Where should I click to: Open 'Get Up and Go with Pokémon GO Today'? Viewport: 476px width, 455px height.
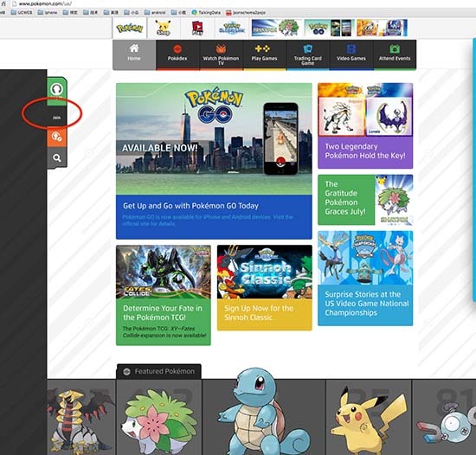pos(190,206)
